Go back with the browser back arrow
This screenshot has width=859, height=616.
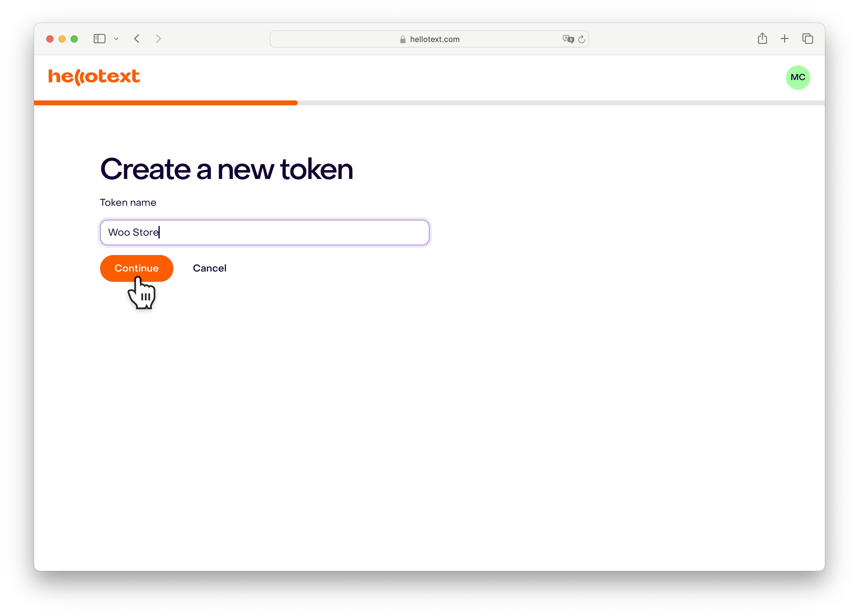click(137, 39)
